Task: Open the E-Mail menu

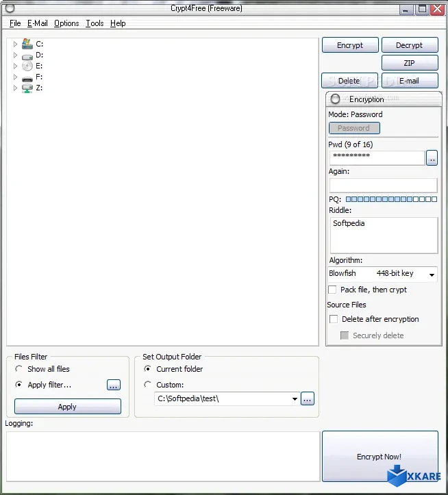Action: pos(37,23)
